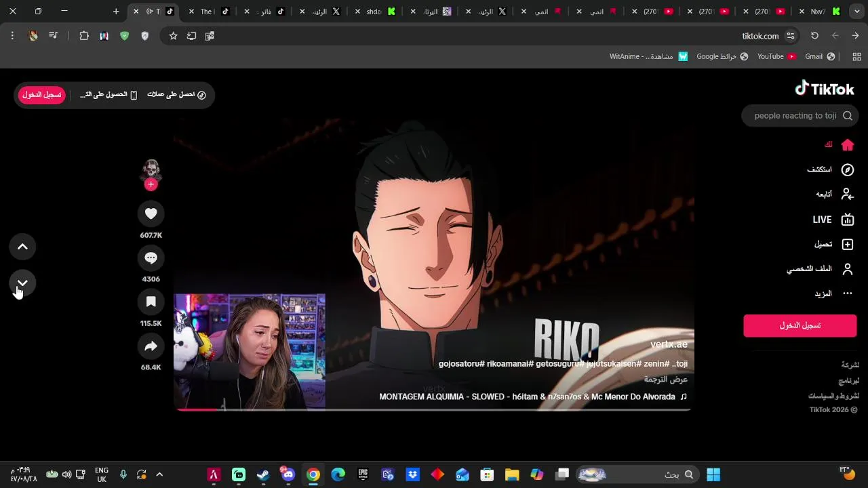Open the For You home item
This screenshot has height=488, width=868.
(x=839, y=145)
